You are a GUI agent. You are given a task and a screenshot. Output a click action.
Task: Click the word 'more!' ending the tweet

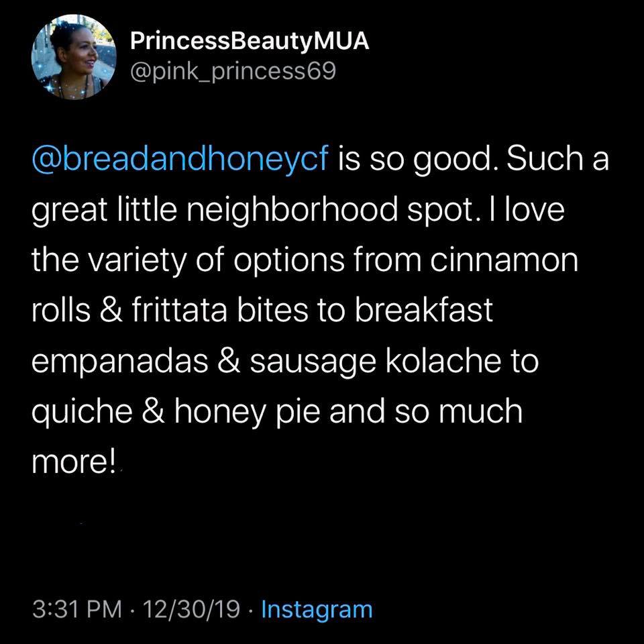coord(74,463)
